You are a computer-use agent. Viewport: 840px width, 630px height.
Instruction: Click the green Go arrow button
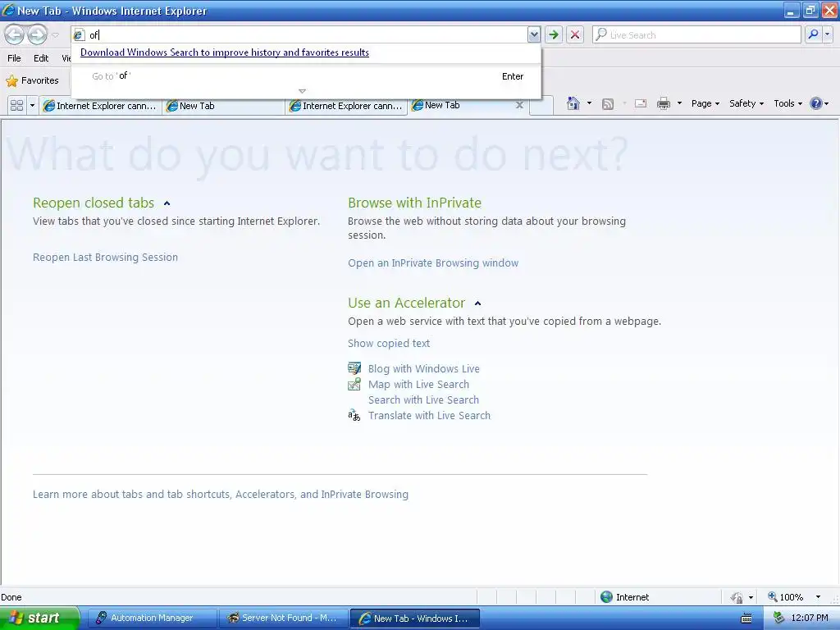[554, 34]
